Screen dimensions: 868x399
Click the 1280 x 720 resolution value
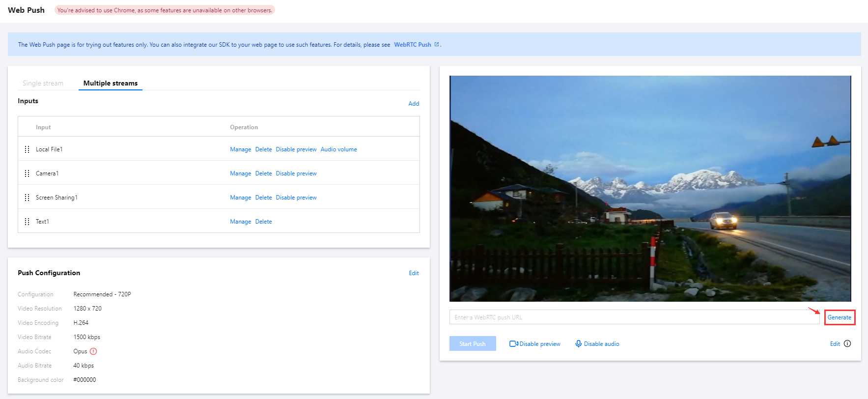tap(87, 309)
